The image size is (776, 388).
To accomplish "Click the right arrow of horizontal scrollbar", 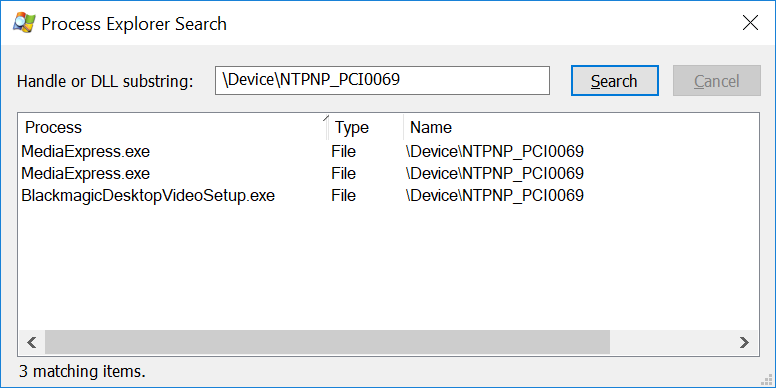I will 744,342.
